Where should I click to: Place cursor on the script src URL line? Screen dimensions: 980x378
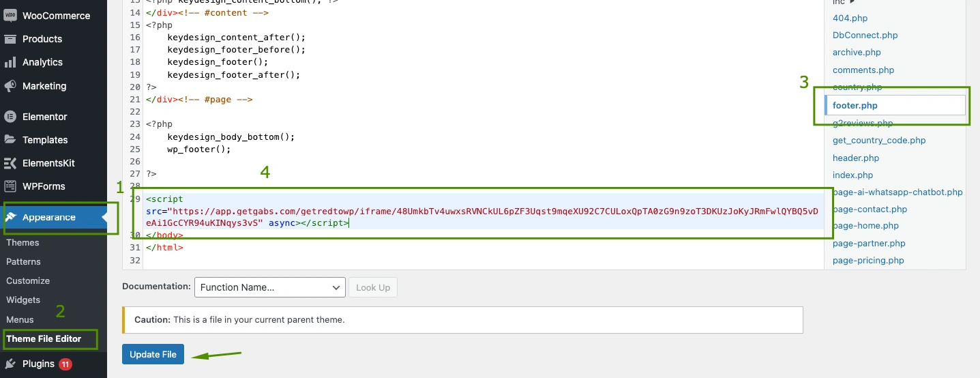(482, 211)
